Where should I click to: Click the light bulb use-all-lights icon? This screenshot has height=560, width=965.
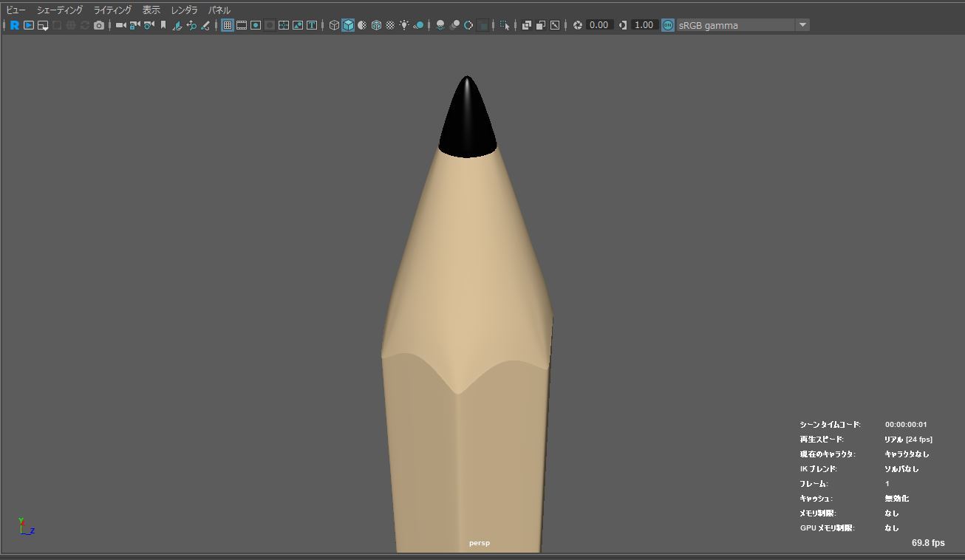pyautogui.click(x=404, y=25)
